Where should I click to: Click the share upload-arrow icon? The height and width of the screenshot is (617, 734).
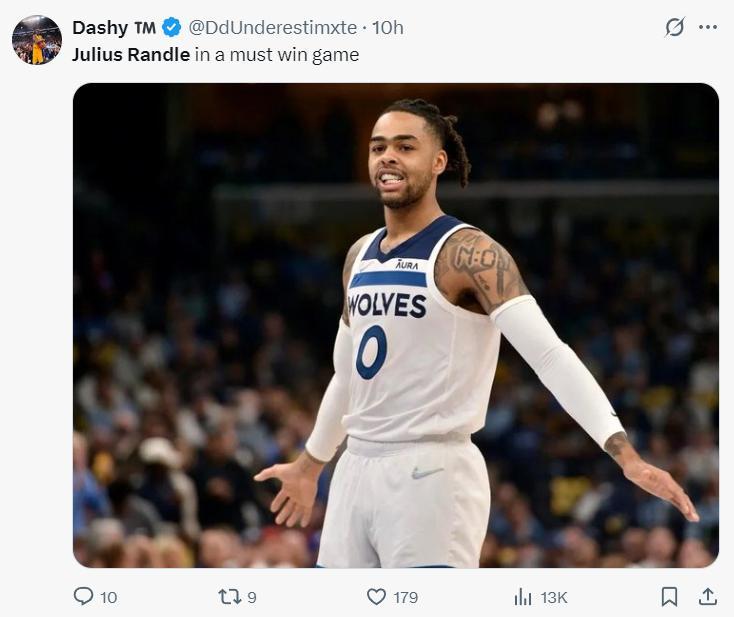point(708,596)
